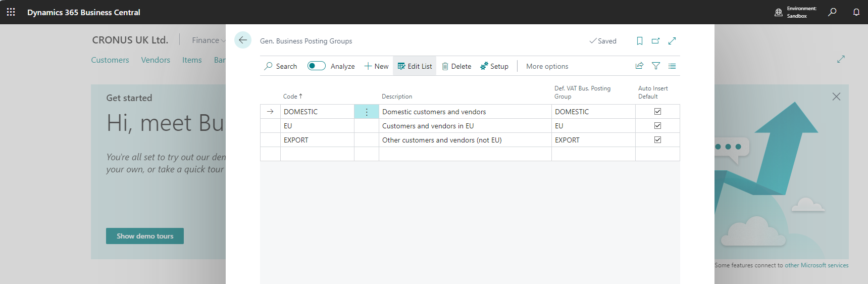This screenshot has height=284, width=868.
Task: Create a New posting group
Action: tap(376, 66)
